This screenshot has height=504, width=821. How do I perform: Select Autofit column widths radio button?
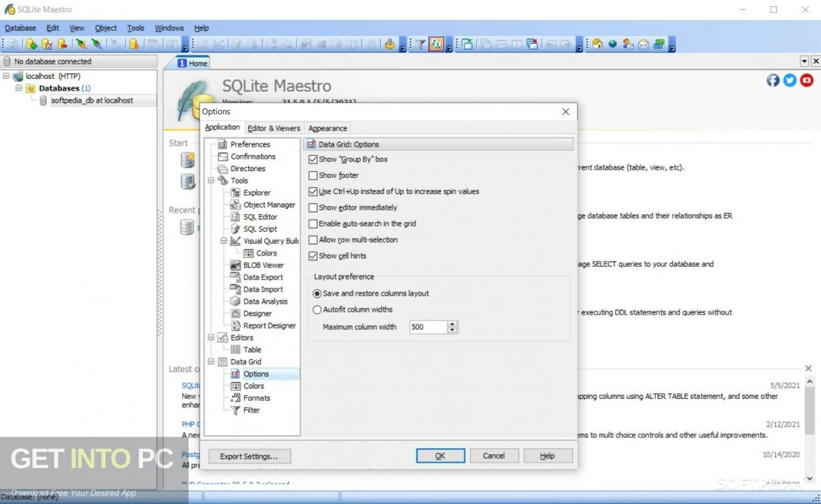[x=317, y=309]
